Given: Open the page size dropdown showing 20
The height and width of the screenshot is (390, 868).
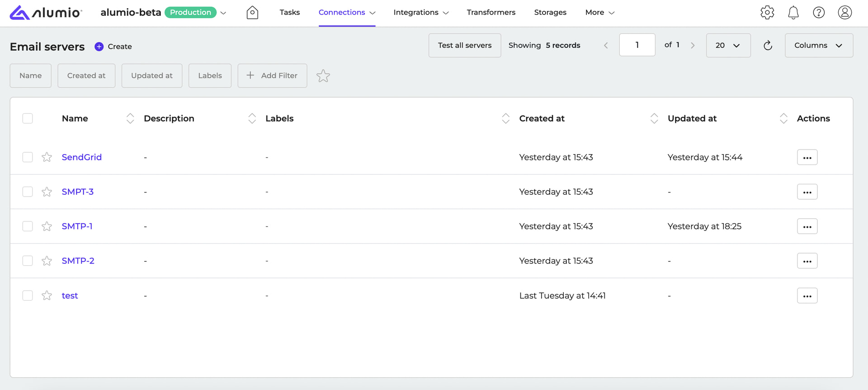Looking at the screenshot, I should [728, 45].
